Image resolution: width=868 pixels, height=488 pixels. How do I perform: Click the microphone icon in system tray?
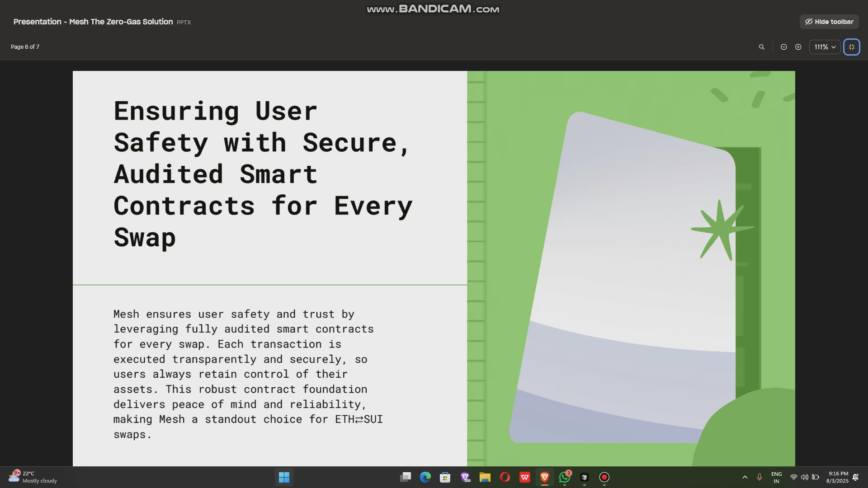pos(759,477)
